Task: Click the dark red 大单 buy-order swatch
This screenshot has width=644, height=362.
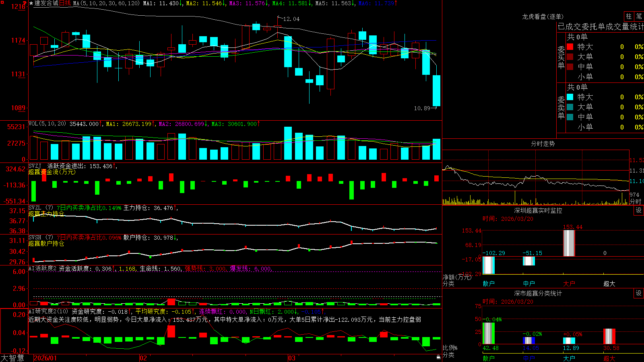Action: pos(570,57)
